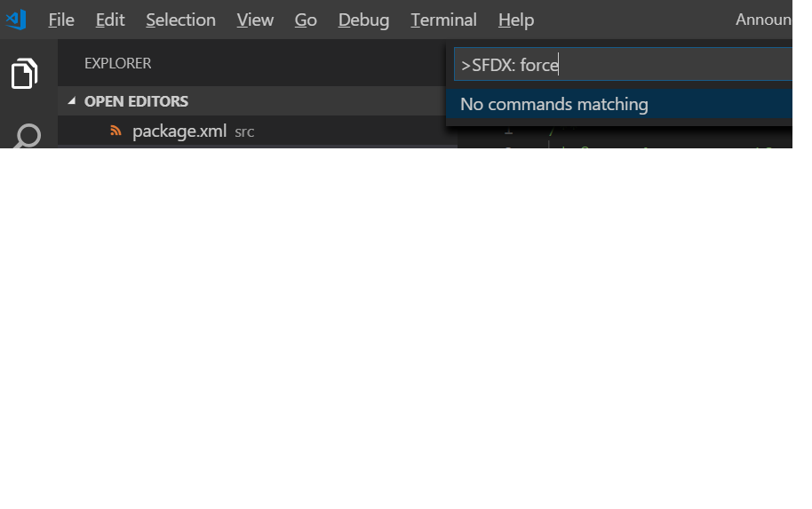
Task: Open the Search view magnifier icon
Action: [x=27, y=137]
